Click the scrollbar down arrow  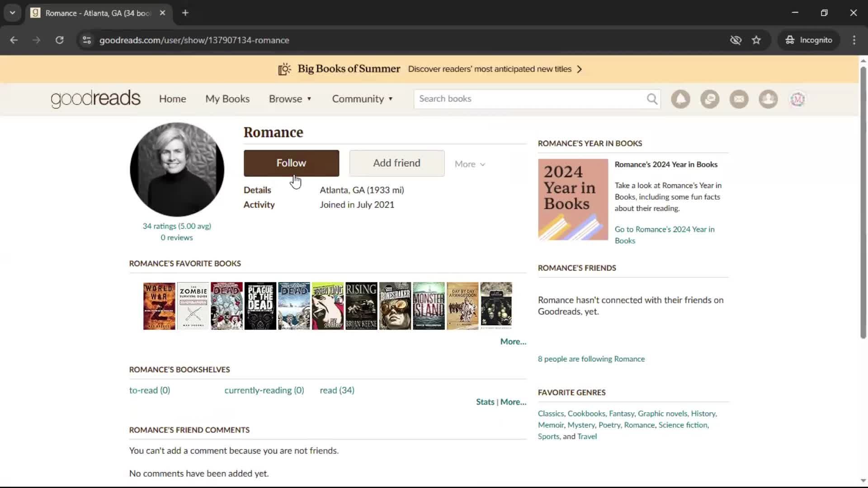point(863,481)
